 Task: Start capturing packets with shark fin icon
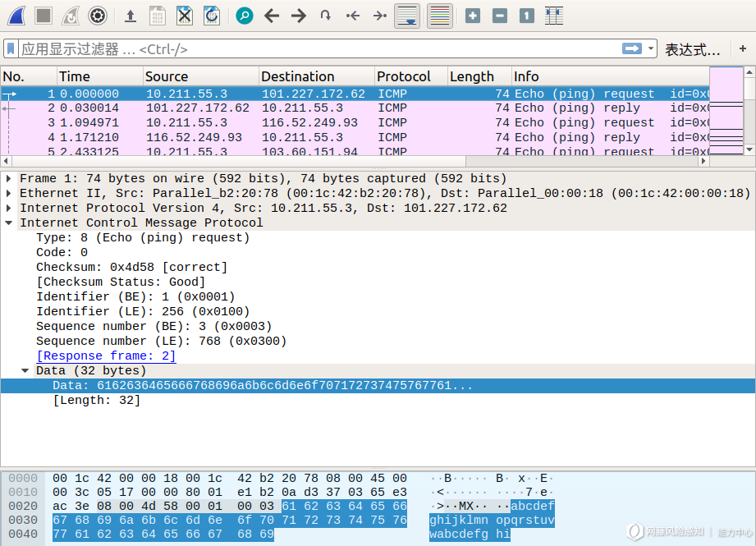coord(17,16)
